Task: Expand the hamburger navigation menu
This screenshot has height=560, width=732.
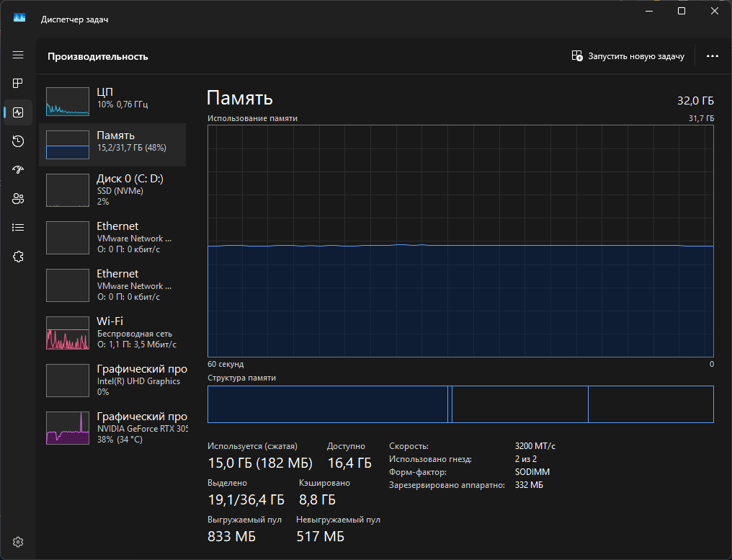Action: pos(18,55)
